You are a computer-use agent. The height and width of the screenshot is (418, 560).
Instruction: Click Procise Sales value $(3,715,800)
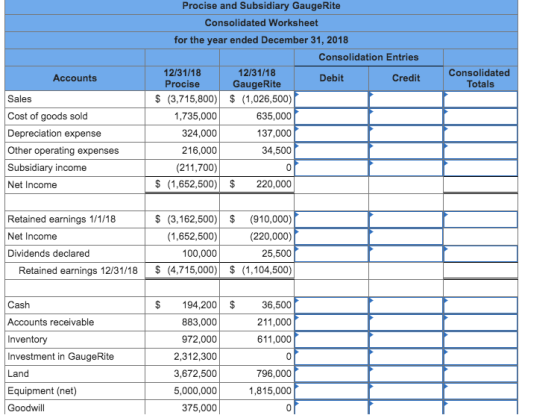pyautogui.click(x=186, y=99)
